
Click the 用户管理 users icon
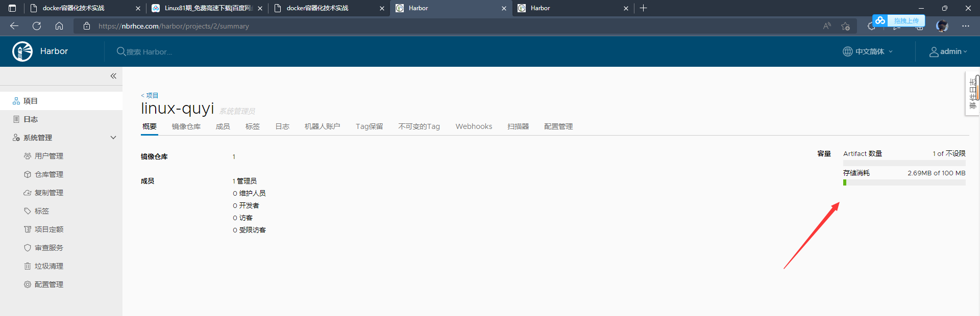28,156
